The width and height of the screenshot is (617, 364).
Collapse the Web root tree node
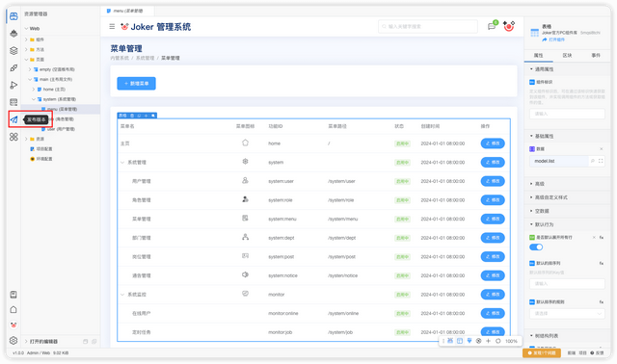point(26,28)
